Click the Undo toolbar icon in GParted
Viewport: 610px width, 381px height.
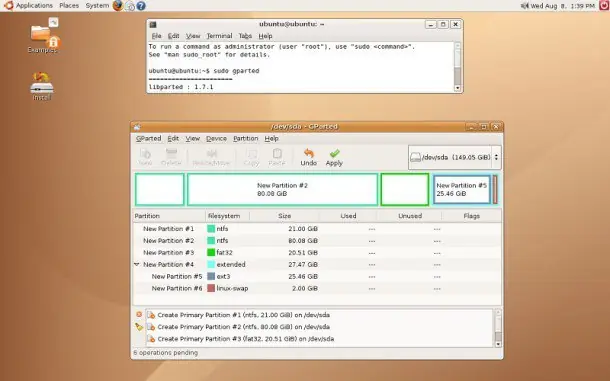point(309,153)
